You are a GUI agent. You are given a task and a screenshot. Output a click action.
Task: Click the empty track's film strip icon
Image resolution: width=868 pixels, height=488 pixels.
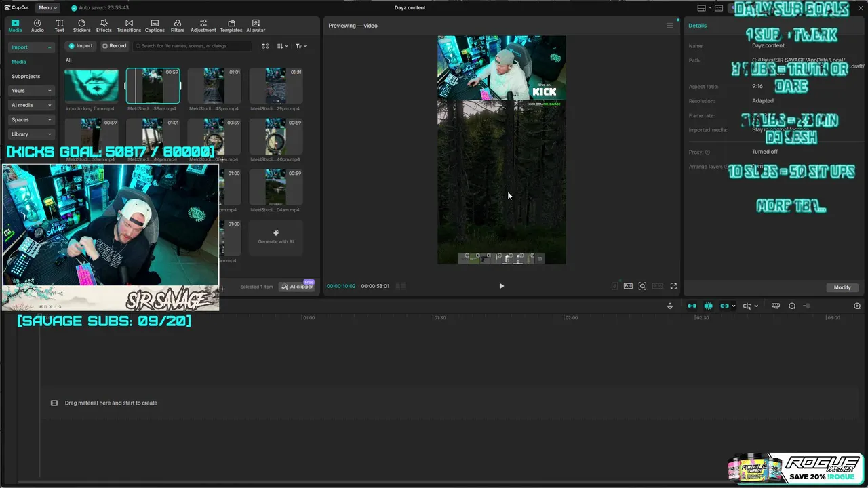click(x=54, y=403)
